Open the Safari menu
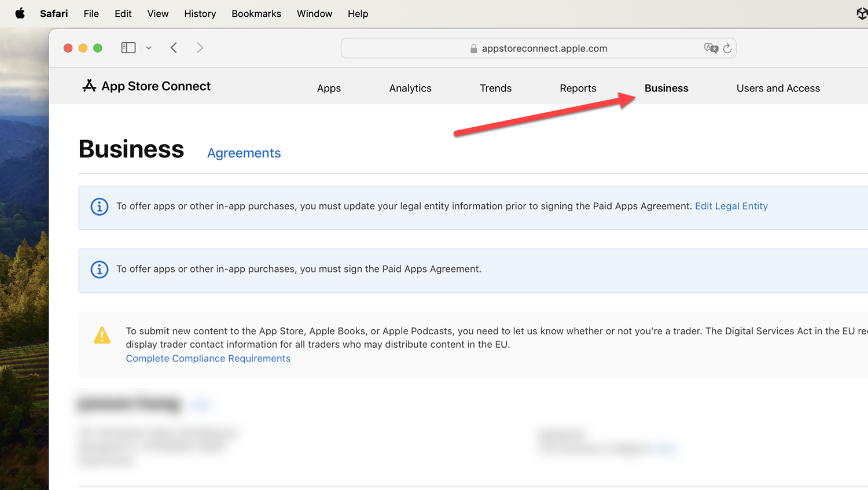 (x=54, y=13)
